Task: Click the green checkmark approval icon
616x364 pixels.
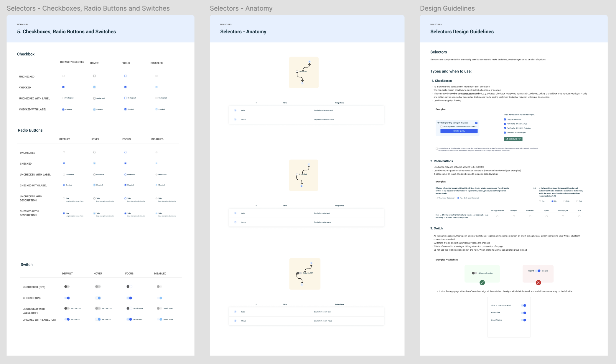Action: coord(482,283)
